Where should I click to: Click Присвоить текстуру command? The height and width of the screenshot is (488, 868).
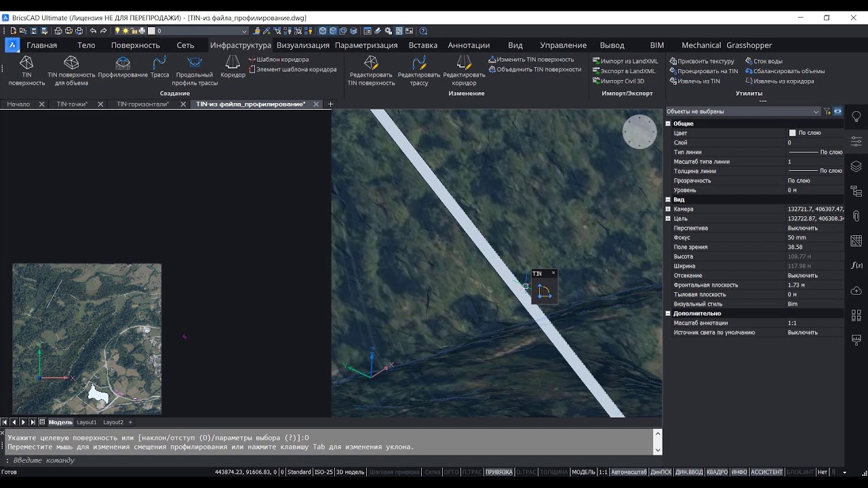702,61
